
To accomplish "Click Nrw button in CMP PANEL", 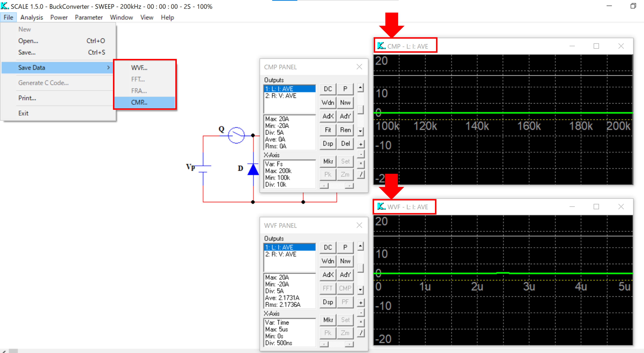I will 345,103.
